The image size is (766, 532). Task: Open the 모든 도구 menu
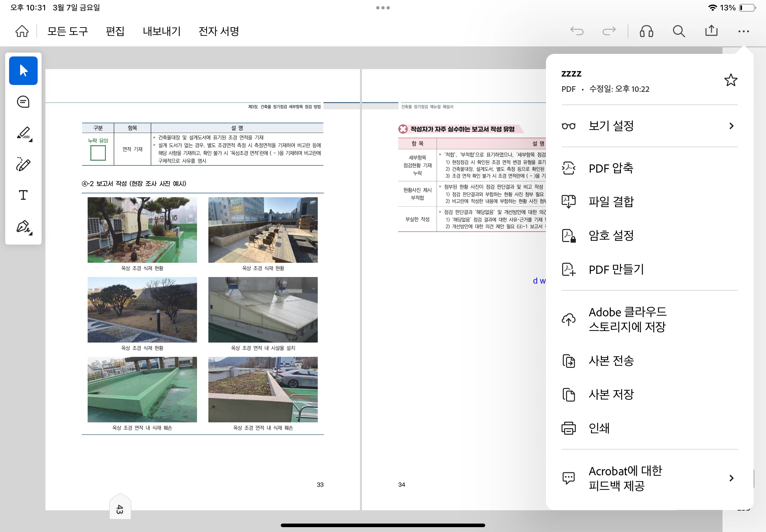click(x=68, y=31)
